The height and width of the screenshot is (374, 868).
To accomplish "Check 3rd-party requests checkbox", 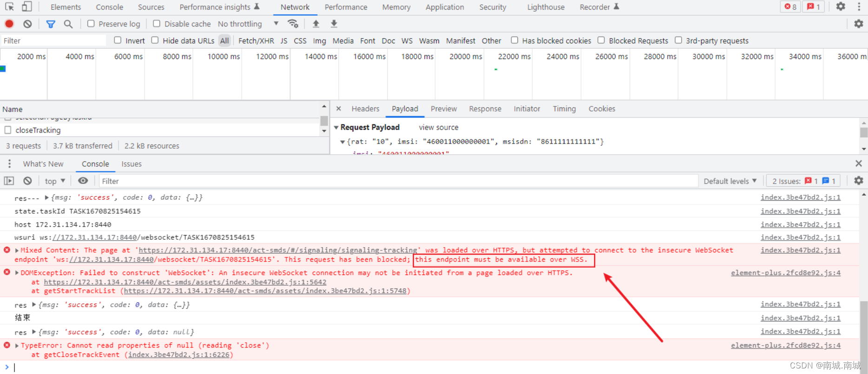I will 678,40.
